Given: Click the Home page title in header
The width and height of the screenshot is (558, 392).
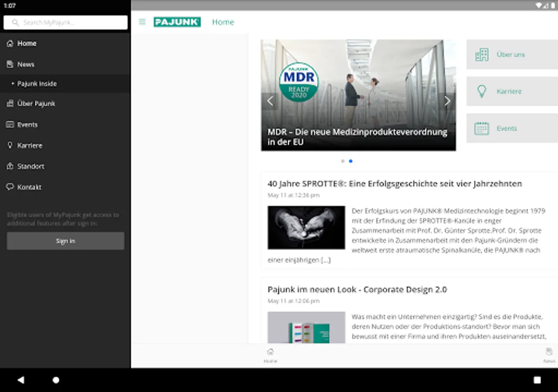Looking at the screenshot, I should 223,22.
